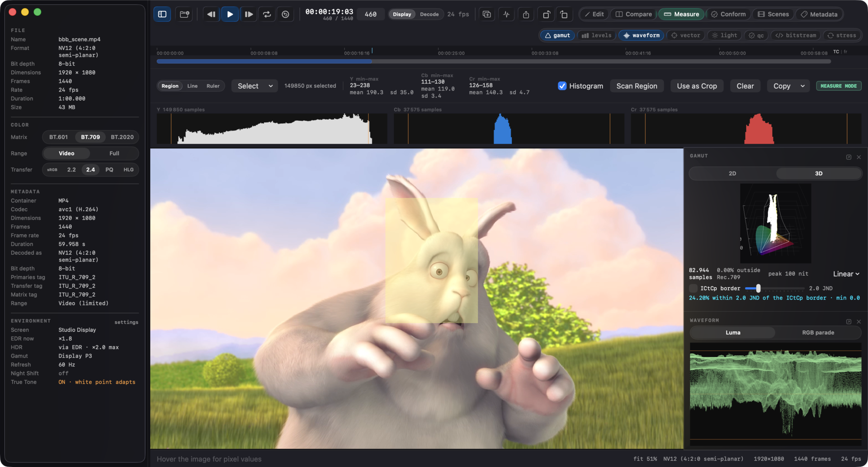
Task: Select the Measure tab
Action: click(x=681, y=14)
